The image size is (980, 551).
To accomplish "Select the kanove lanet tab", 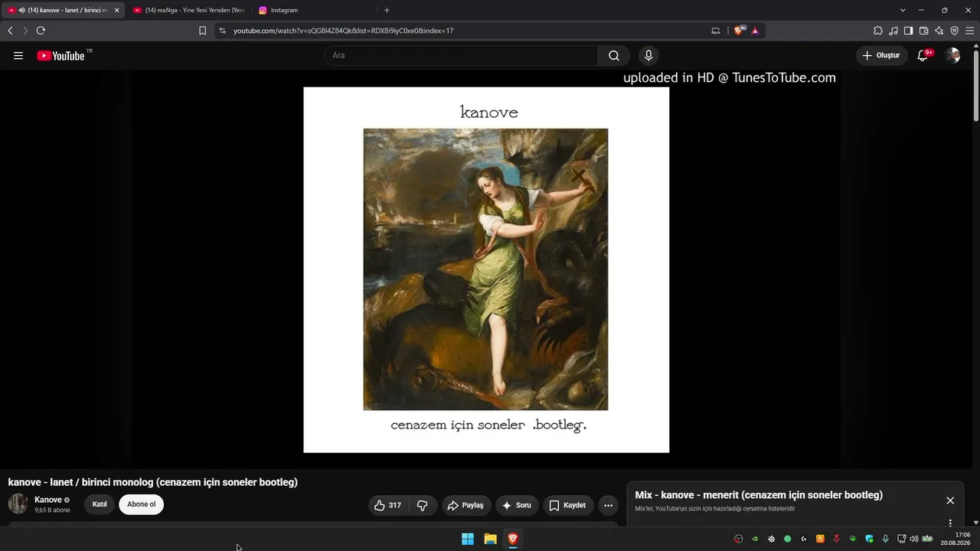I will (x=63, y=10).
